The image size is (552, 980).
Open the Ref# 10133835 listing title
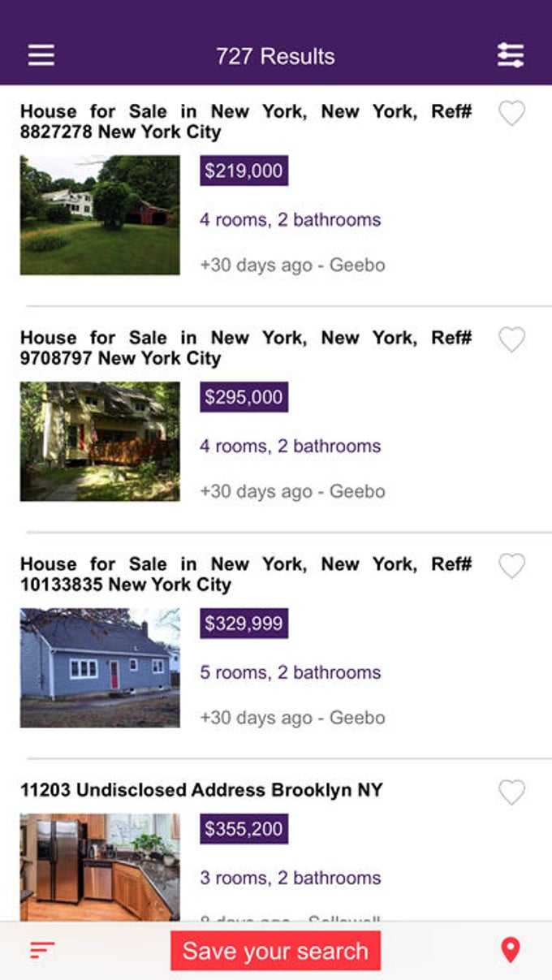click(246, 574)
